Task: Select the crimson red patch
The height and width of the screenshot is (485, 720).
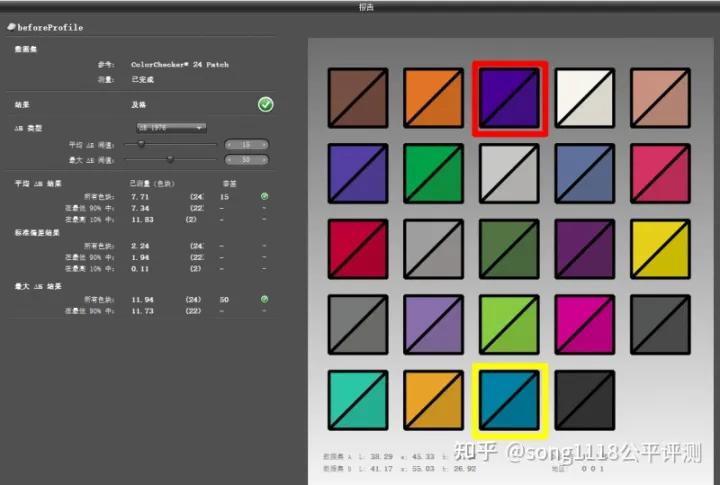Action: coord(358,250)
